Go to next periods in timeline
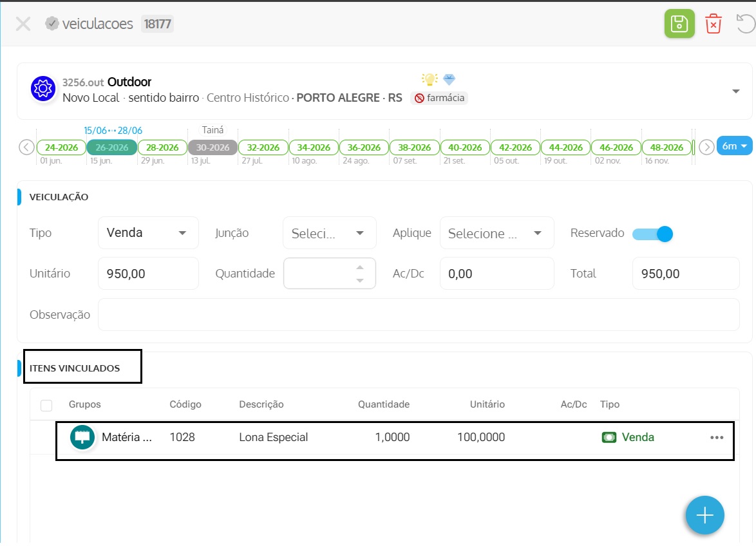Image resolution: width=756 pixels, height=546 pixels. (706, 147)
